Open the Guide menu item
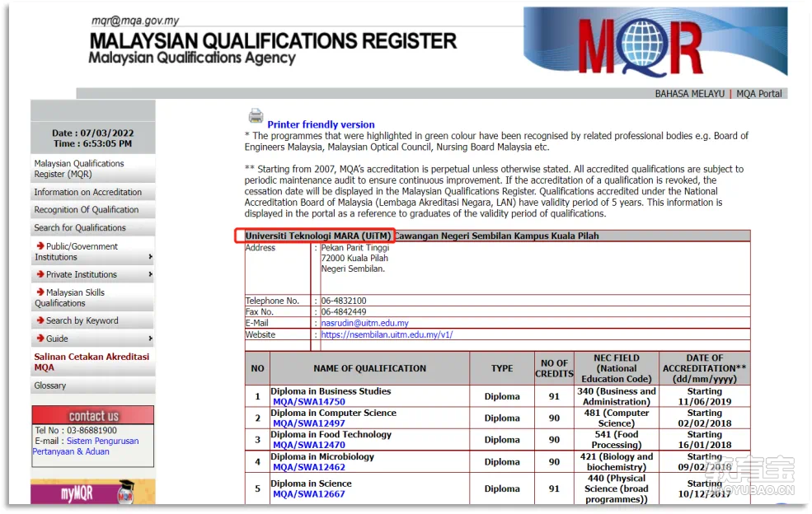812x514 pixels. [x=92, y=339]
